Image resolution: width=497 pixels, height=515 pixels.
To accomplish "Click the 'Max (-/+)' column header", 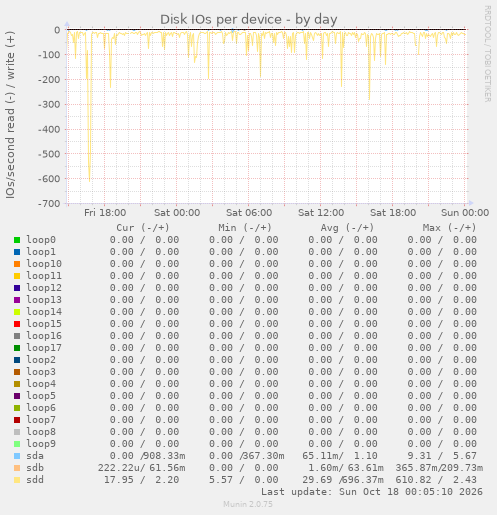I will [x=449, y=228].
